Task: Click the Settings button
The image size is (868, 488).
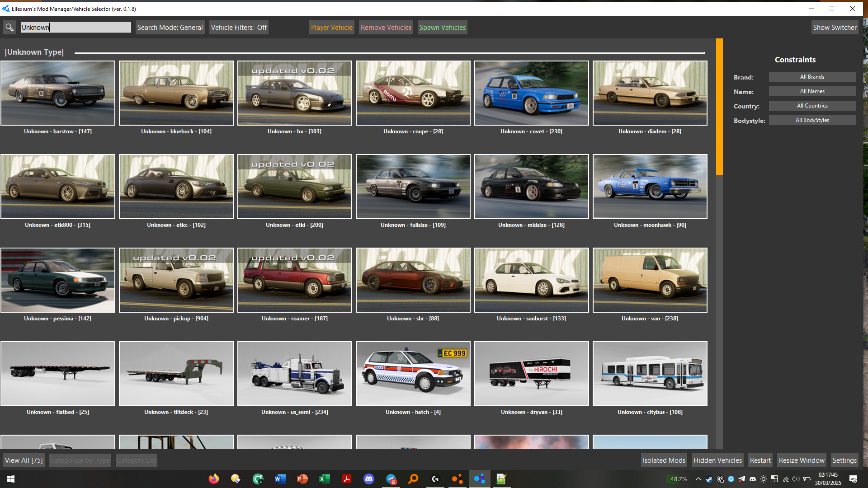Action: click(844, 460)
